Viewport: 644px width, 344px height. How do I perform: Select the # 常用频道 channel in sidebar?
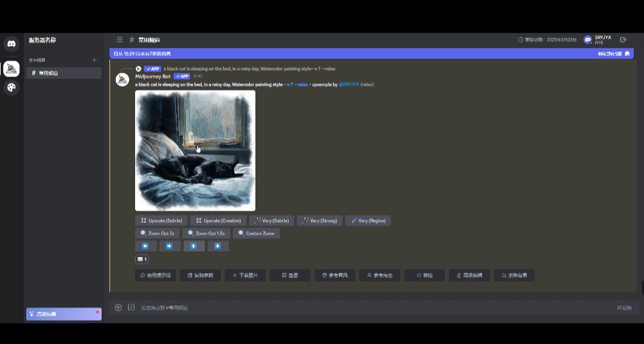pos(63,73)
